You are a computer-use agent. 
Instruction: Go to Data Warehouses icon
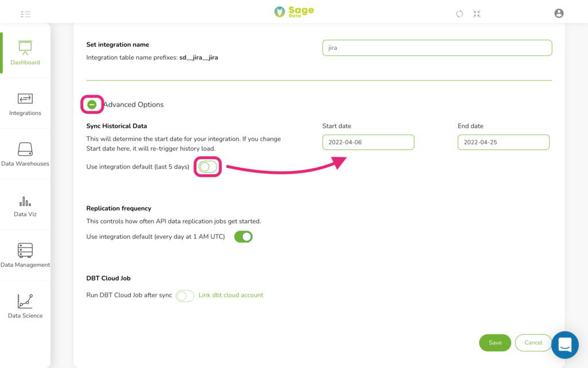(x=25, y=149)
